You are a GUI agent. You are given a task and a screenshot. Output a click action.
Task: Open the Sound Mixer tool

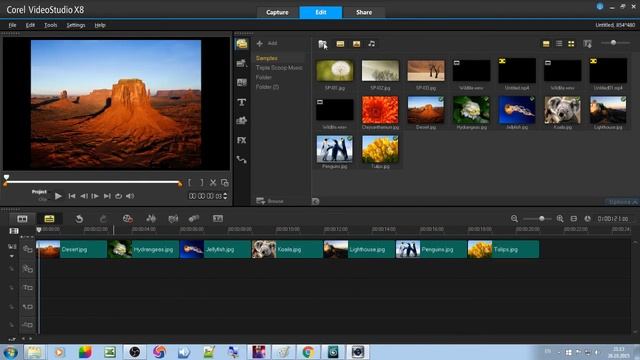(x=151, y=219)
